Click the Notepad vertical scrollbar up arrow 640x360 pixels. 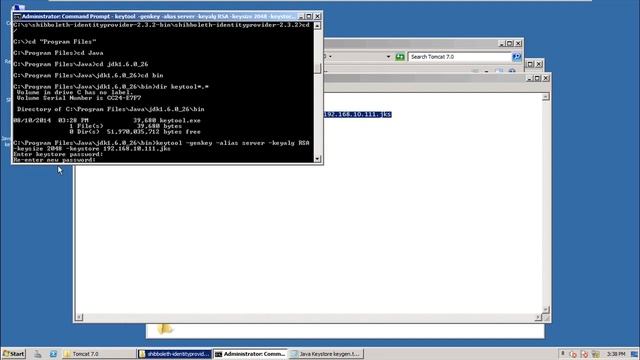pos(546,97)
